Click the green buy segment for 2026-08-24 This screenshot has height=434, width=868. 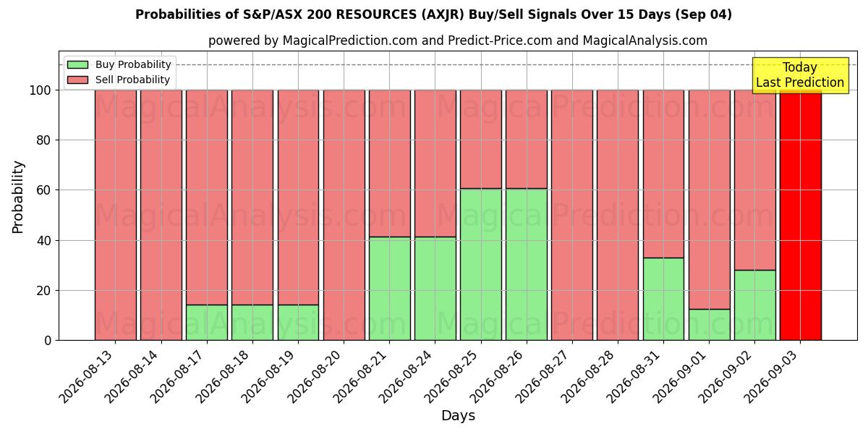[435, 289]
